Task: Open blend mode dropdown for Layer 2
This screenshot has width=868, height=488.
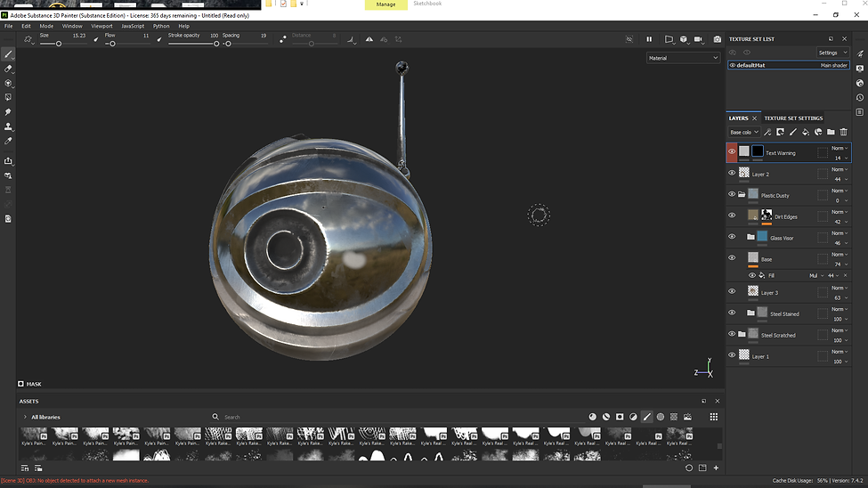Action: [840, 169]
